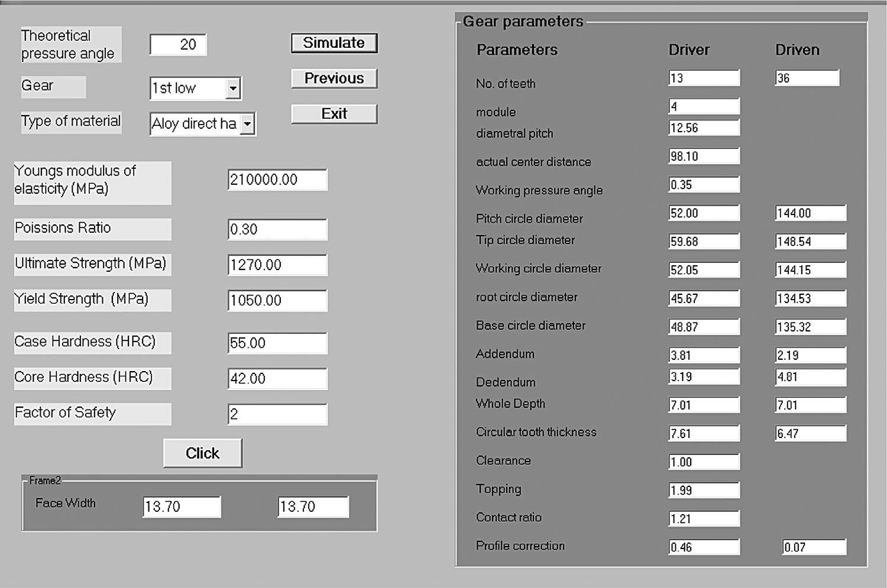The width and height of the screenshot is (887, 588).
Task: Click the Poissions Ratio field
Action: tap(277, 229)
